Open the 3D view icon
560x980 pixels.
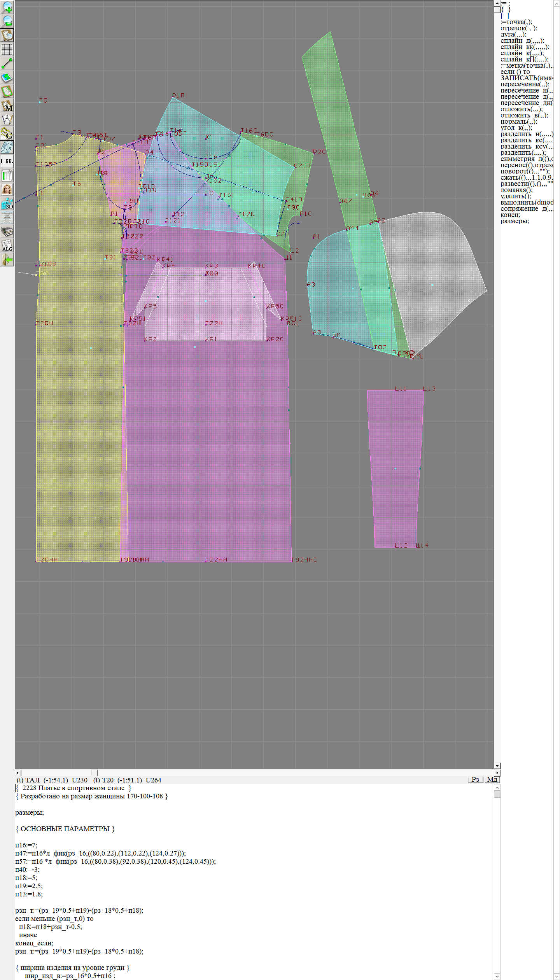pos(7,203)
